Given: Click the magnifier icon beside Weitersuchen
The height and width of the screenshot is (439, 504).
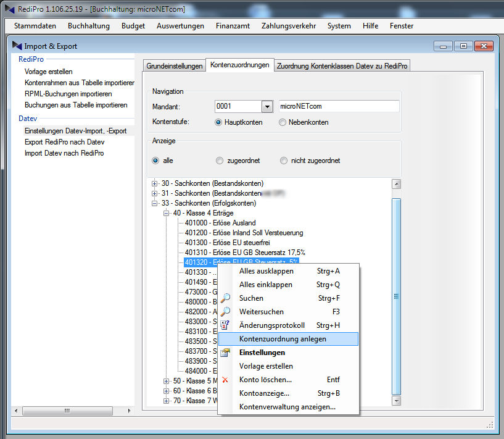Looking at the screenshot, I should click(x=226, y=312).
